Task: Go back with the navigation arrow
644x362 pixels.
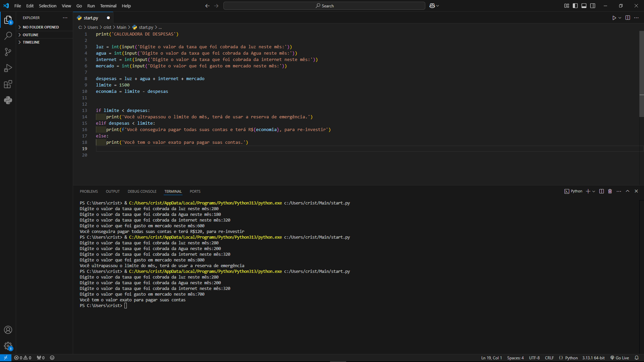Action: coord(207,6)
